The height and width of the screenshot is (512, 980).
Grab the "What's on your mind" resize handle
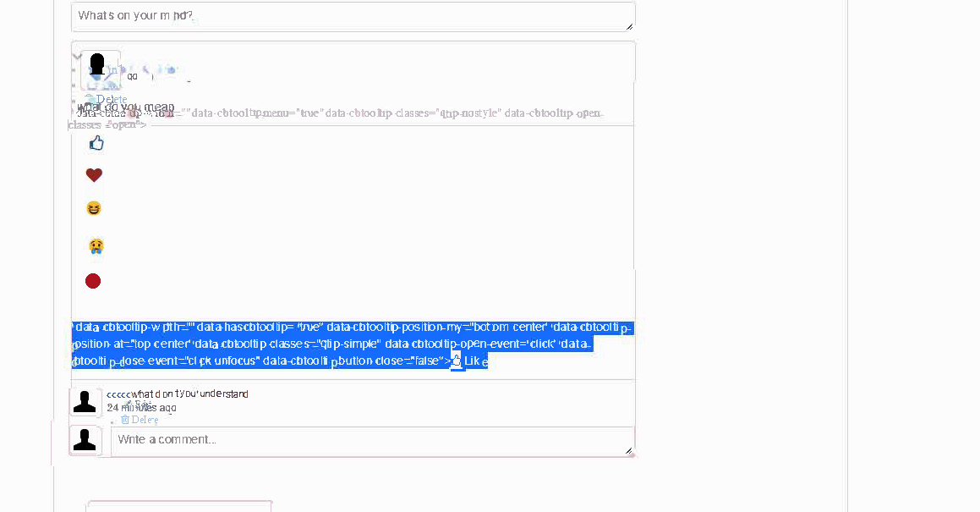pos(629,26)
